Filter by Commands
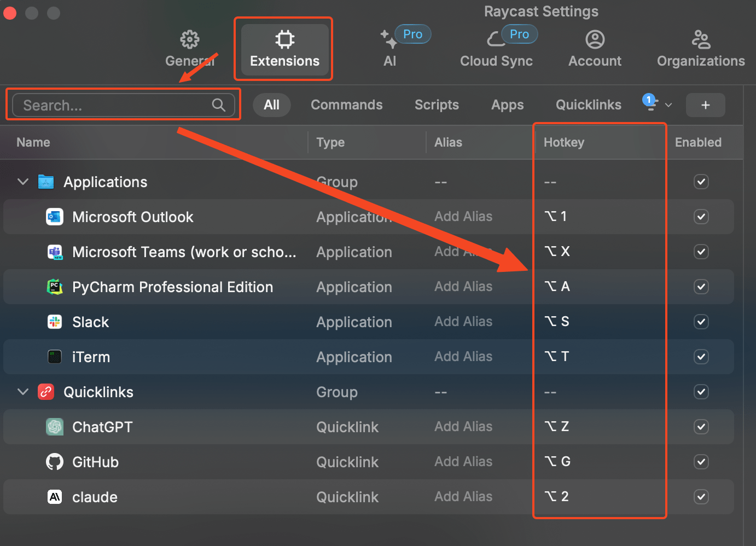 click(347, 105)
